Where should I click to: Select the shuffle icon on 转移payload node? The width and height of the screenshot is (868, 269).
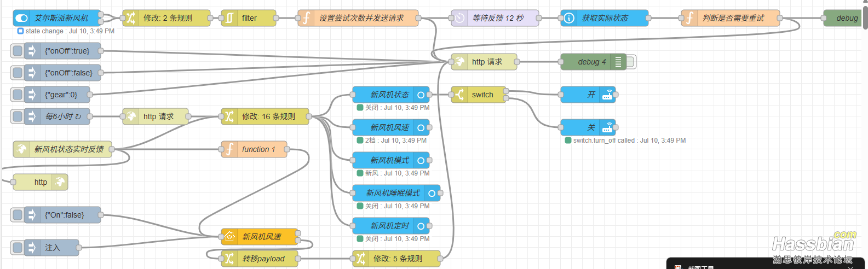click(x=229, y=259)
